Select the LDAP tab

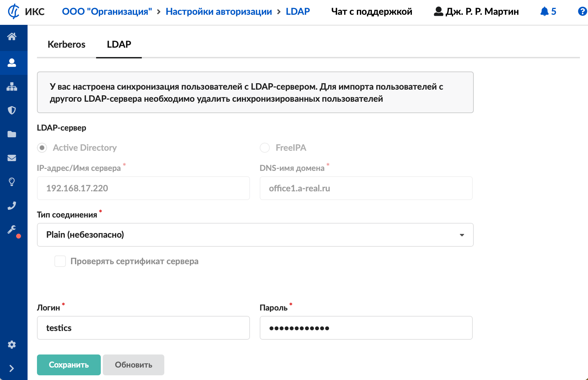(119, 44)
